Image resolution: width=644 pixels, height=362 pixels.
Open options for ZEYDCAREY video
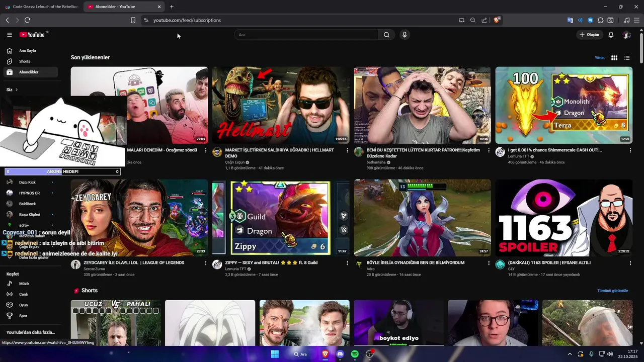click(x=205, y=263)
